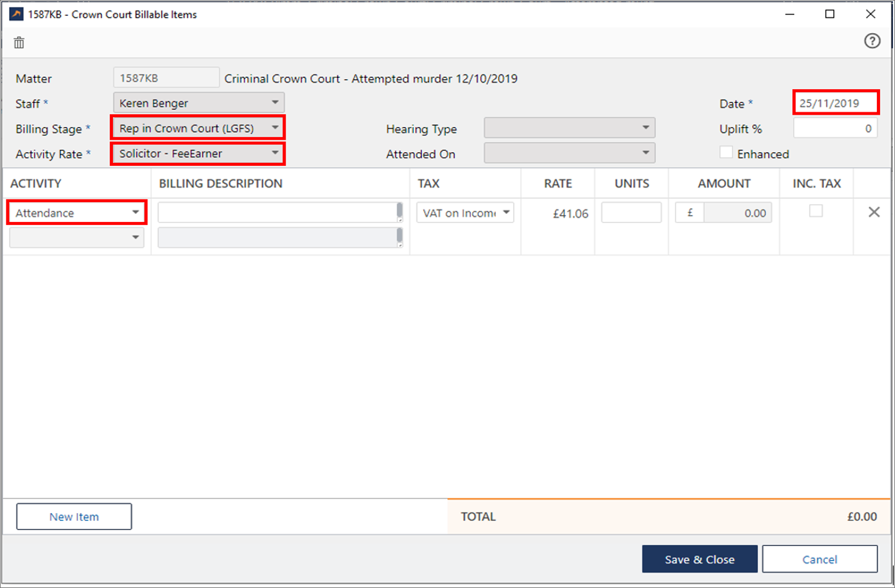Expand the Billing Stage dropdown
895x588 pixels.
pyautogui.click(x=198, y=128)
